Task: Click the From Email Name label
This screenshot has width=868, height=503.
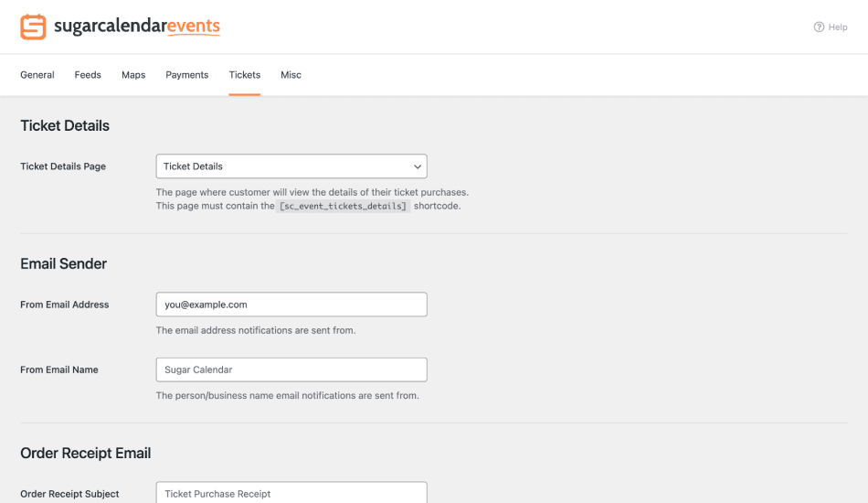Action: coord(59,369)
